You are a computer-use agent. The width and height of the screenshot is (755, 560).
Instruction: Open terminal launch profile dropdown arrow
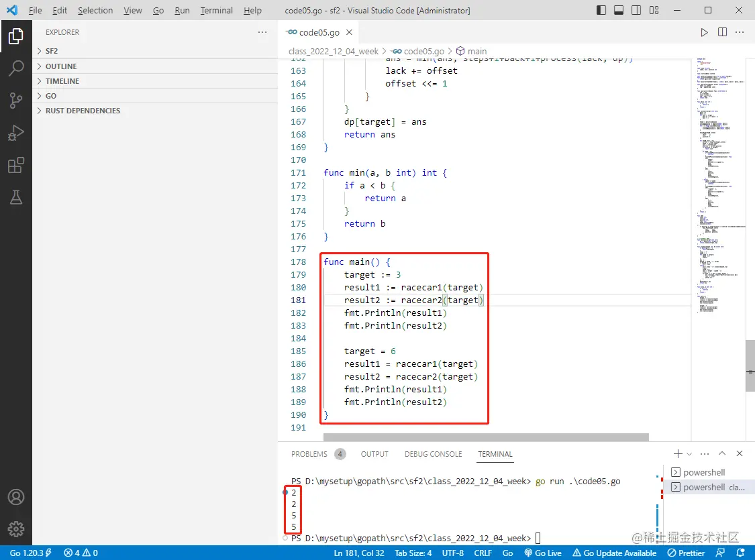[689, 453]
